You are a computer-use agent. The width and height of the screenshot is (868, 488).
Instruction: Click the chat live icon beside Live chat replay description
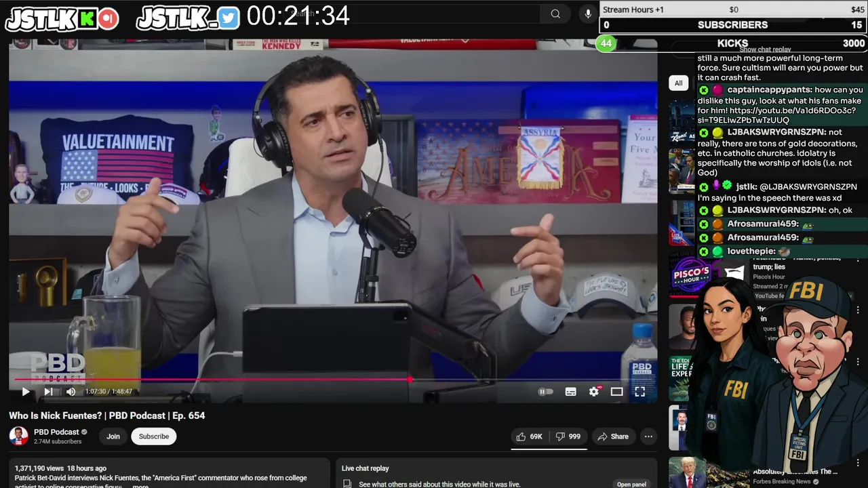(x=347, y=484)
